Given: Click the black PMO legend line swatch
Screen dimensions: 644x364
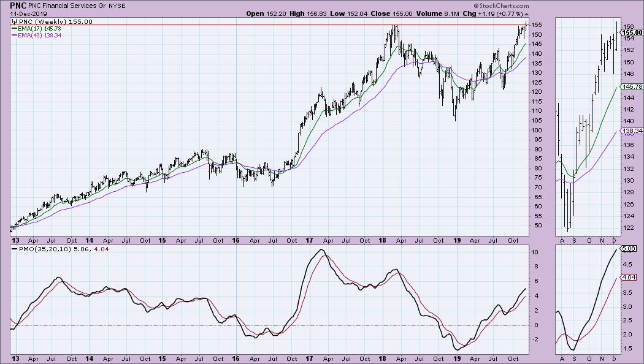Looking at the screenshot, I should [x=15, y=249].
